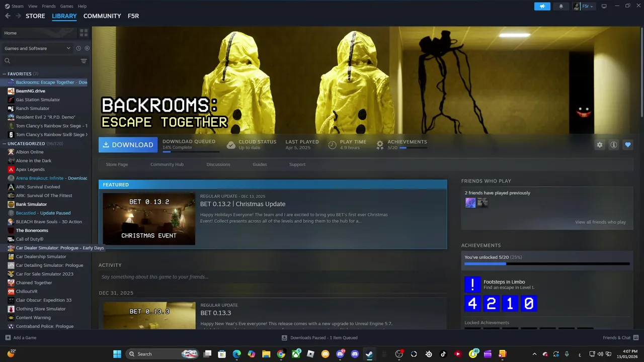Toggle favorite heart for Backrooms

pyautogui.click(x=628, y=145)
